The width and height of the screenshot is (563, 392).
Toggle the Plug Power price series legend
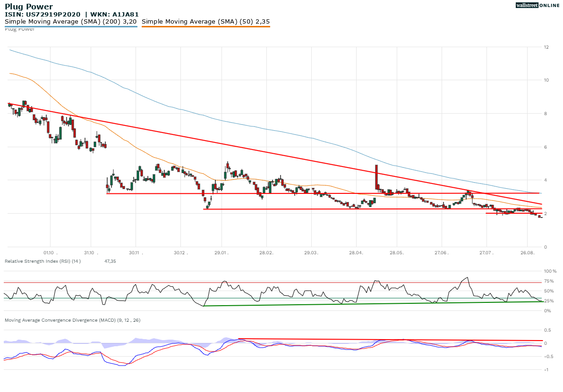(18, 29)
